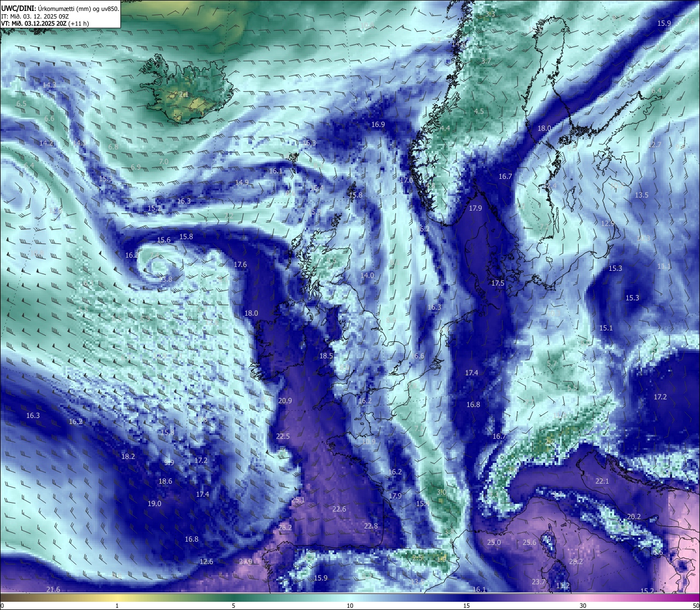
Task: Click the 25.1 value near Brittany
Action: (298, 499)
